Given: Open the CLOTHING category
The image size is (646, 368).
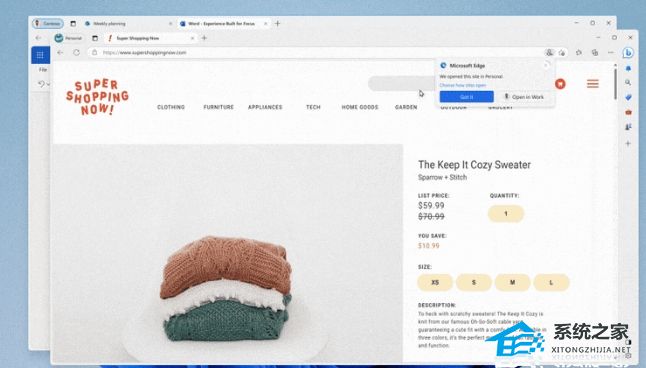Looking at the screenshot, I should pos(171,107).
